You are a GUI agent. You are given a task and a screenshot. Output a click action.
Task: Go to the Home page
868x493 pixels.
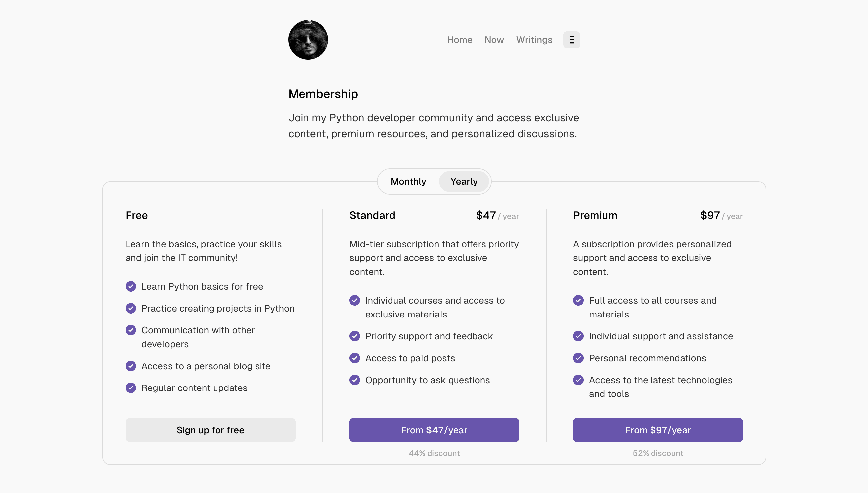(x=460, y=39)
